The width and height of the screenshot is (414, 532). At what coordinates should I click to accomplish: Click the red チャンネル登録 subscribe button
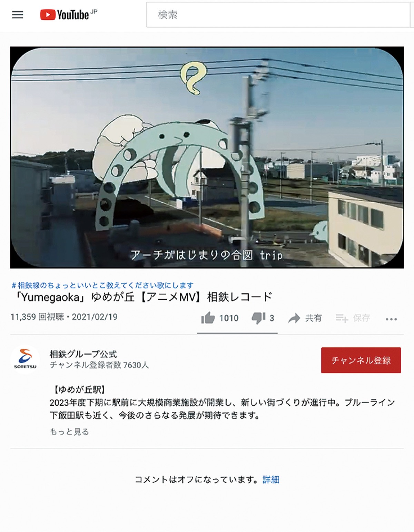tap(361, 360)
